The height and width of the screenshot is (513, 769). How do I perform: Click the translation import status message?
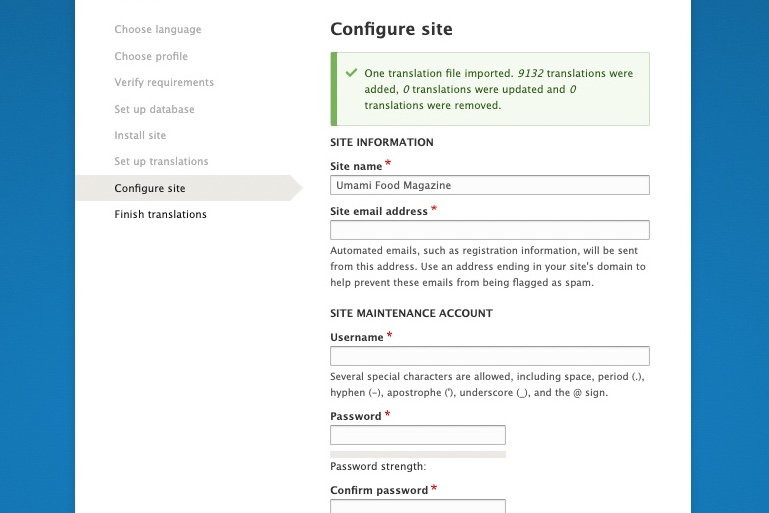(x=498, y=89)
